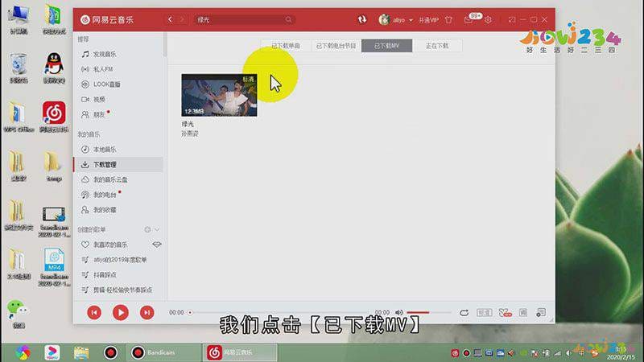Switch to mini mode icon
This screenshot has width=644, height=362.
pyautogui.click(x=512, y=19)
